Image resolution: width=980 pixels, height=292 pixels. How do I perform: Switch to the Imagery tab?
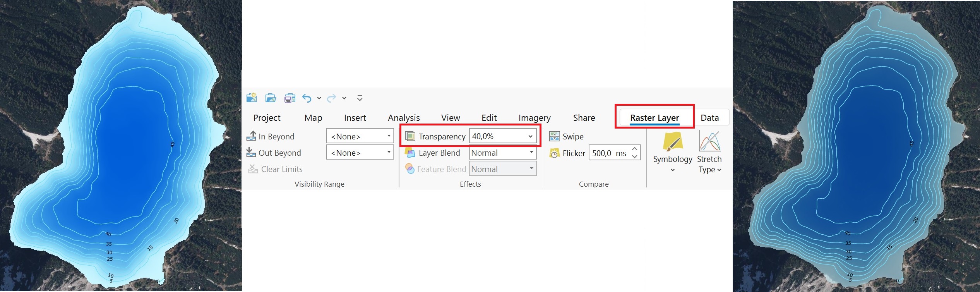pyautogui.click(x=534, y=118)
